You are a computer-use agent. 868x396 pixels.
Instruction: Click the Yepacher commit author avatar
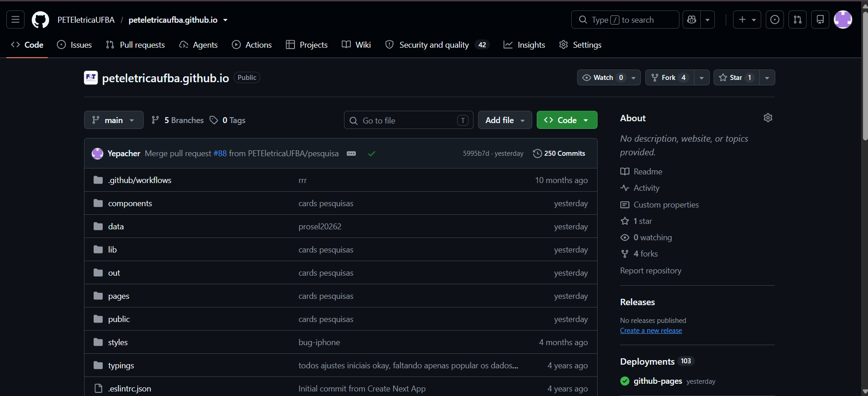coord(97,153)
